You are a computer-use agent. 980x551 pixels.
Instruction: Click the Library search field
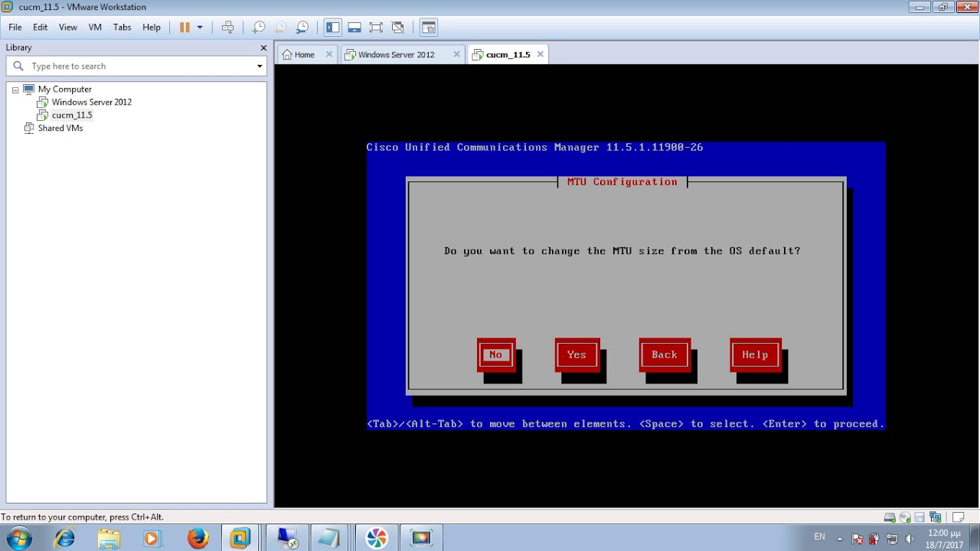(x=137, y=66)
